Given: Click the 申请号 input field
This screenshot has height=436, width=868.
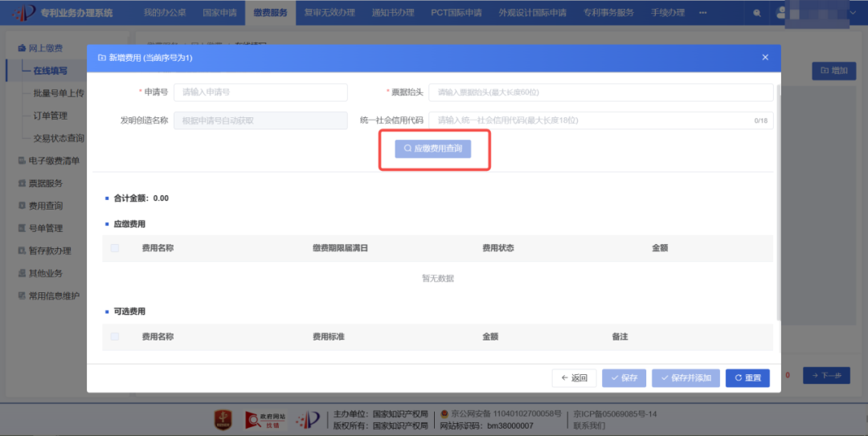Looking at the screenshot, I should pyautogui.click(x=260, y=92).
